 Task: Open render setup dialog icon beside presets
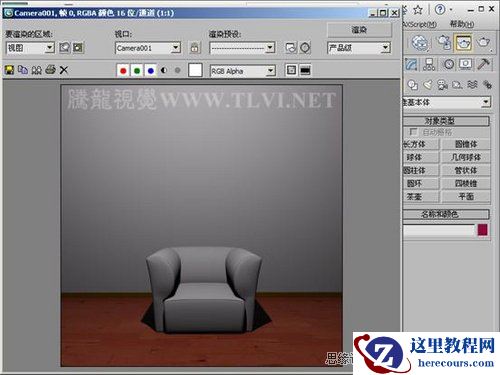point(291,48)
